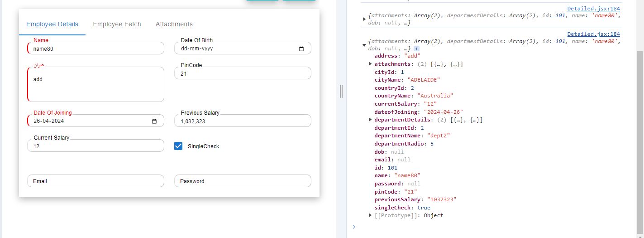Click the Name field containing name80

[x=95, y=49]
